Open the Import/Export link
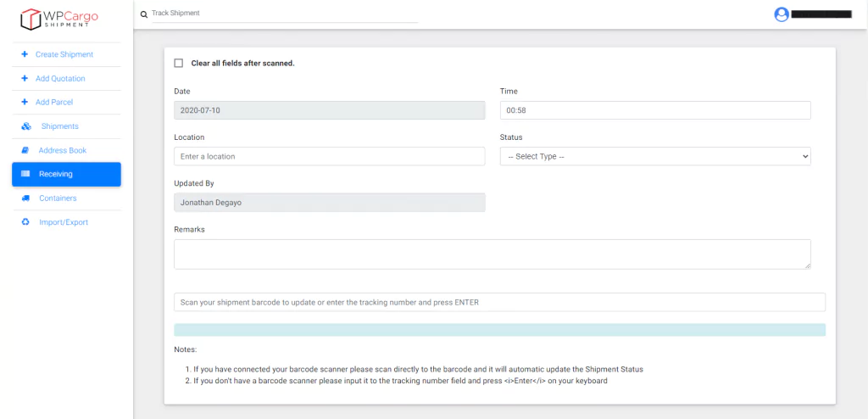The image size is (868, 419). click(x=64, y=222)
